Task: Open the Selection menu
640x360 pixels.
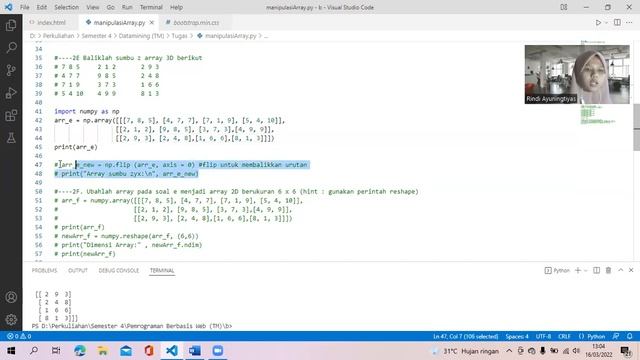Action: 67,7
